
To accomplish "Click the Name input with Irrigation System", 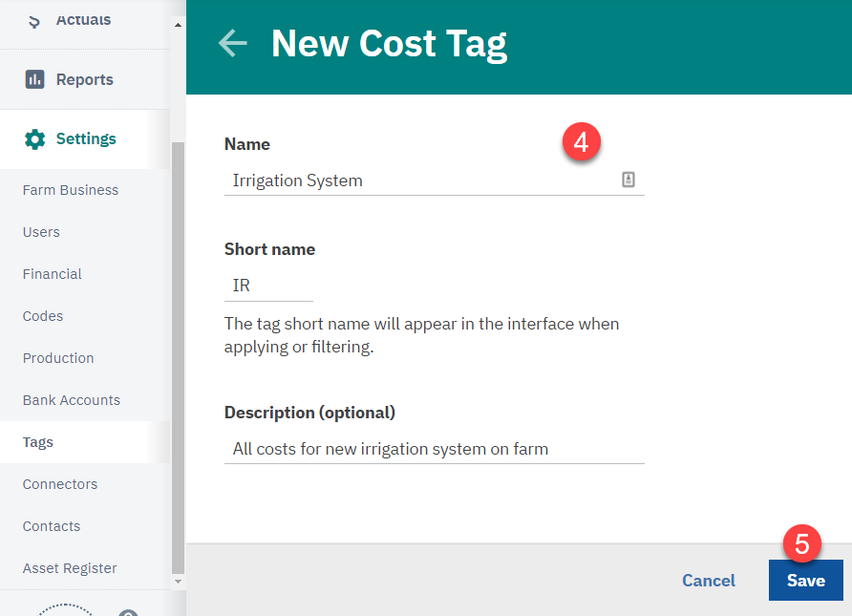I will point(435,181).
